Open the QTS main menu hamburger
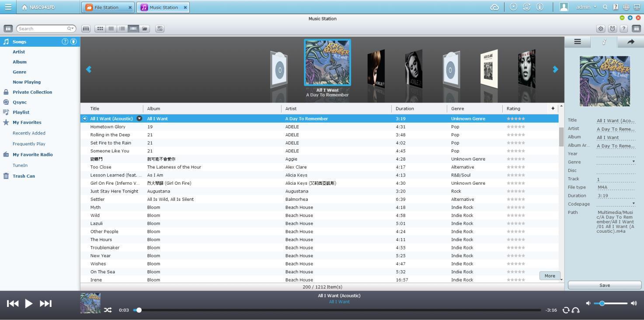 click(x=8, y=7)
